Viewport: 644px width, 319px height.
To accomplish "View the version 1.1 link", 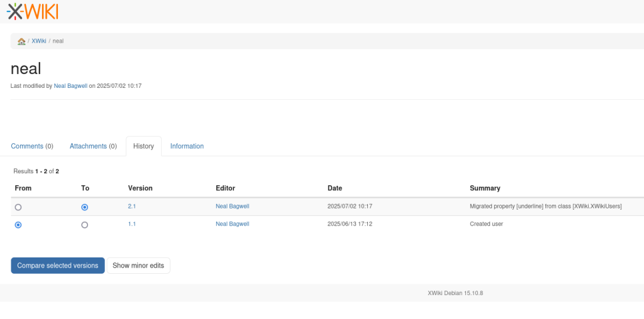I will pos(132,224).
